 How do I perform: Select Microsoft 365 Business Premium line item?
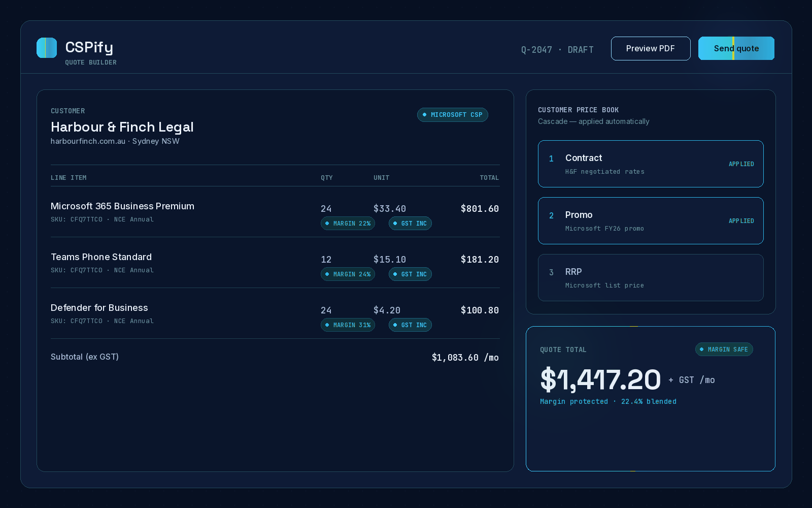(275, 212)
